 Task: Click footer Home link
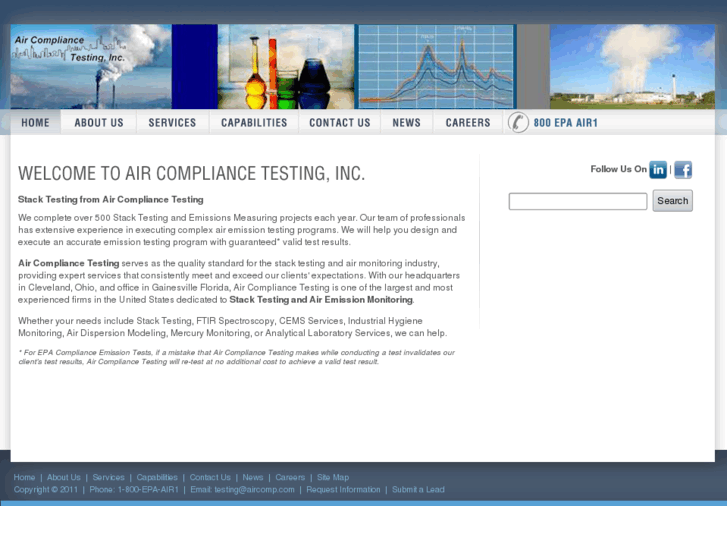pyautogui.click(x=24, y=477)
